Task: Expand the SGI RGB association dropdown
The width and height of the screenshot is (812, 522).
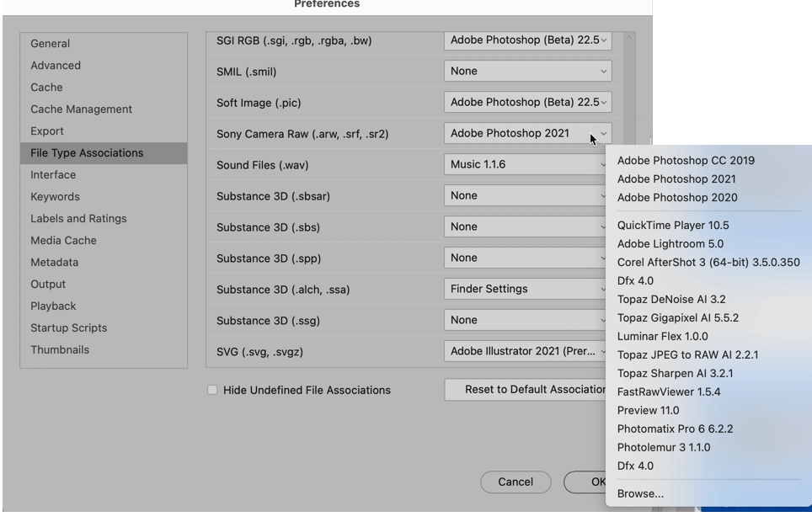Action: pyautogui.click(x=527, y=40)
